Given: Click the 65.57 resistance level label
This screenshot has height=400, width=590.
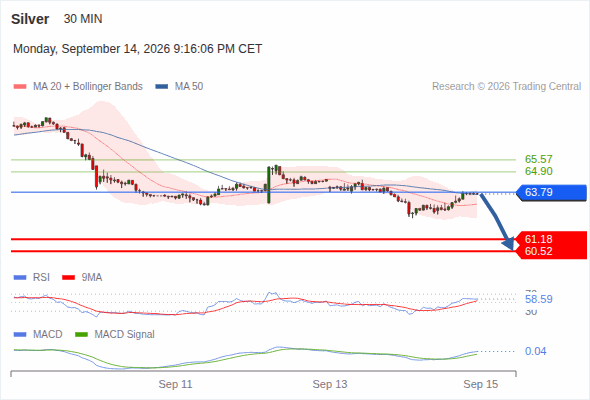Looking at the screenshot, I should coord(538,159).
